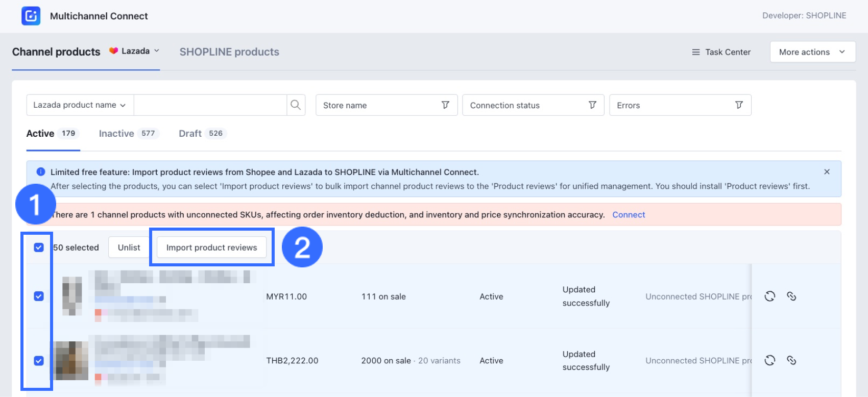
Task: Click the sync icon for MYR11.00 product
Action: pos(769,296)
